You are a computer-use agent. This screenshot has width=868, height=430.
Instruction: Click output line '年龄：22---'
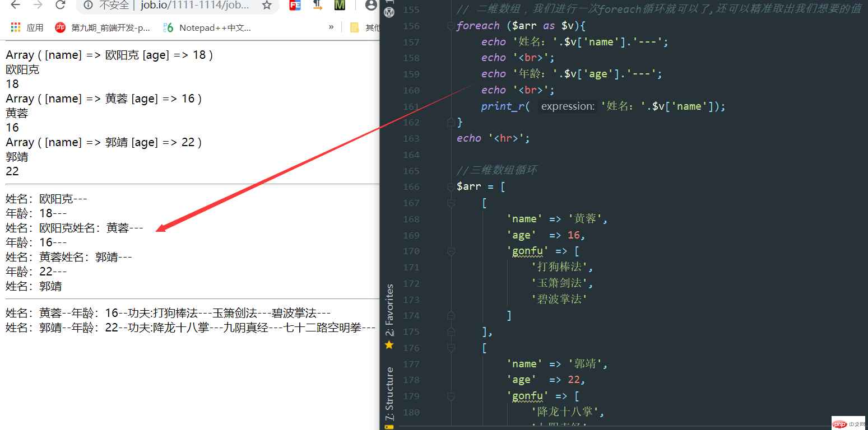[36, 272]
